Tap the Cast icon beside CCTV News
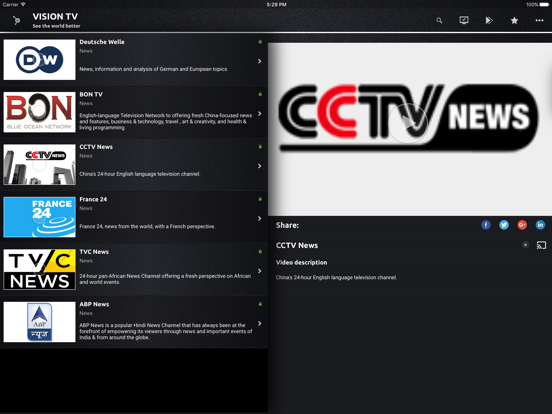 tap(541, 245)
